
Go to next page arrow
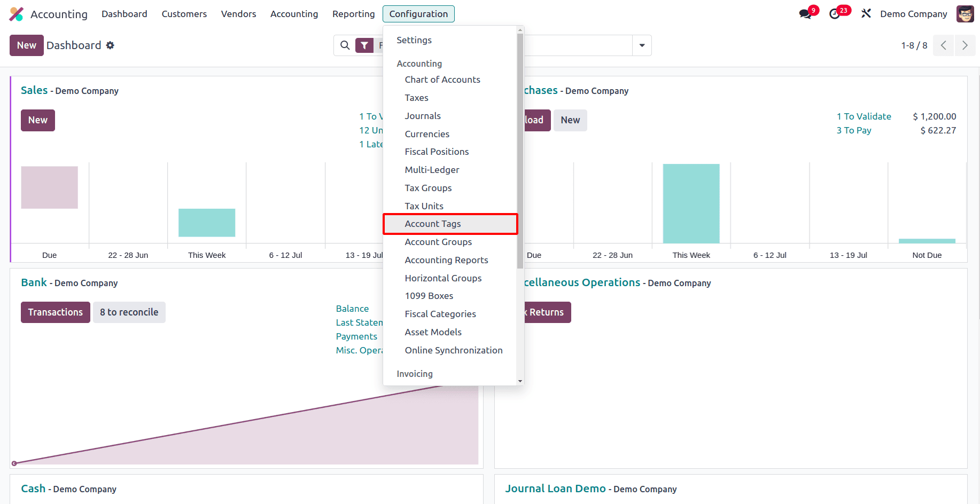click(x=965, y=45)
